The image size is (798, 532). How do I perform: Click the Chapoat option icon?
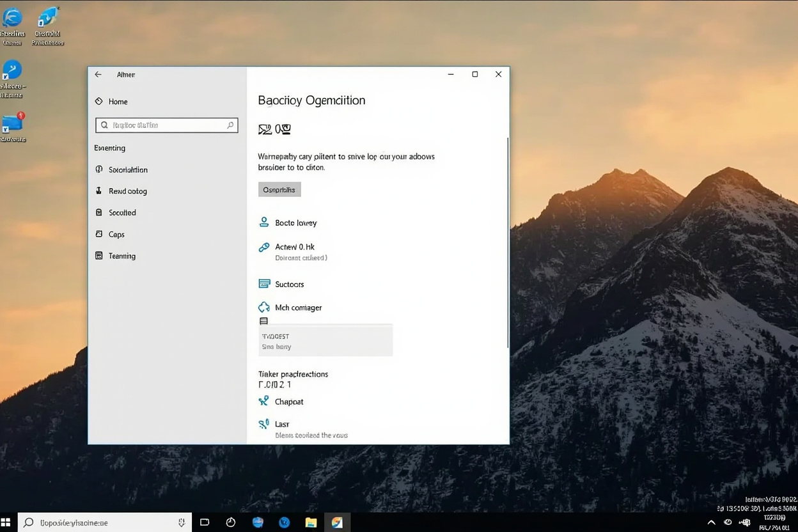tap(263, 401)
